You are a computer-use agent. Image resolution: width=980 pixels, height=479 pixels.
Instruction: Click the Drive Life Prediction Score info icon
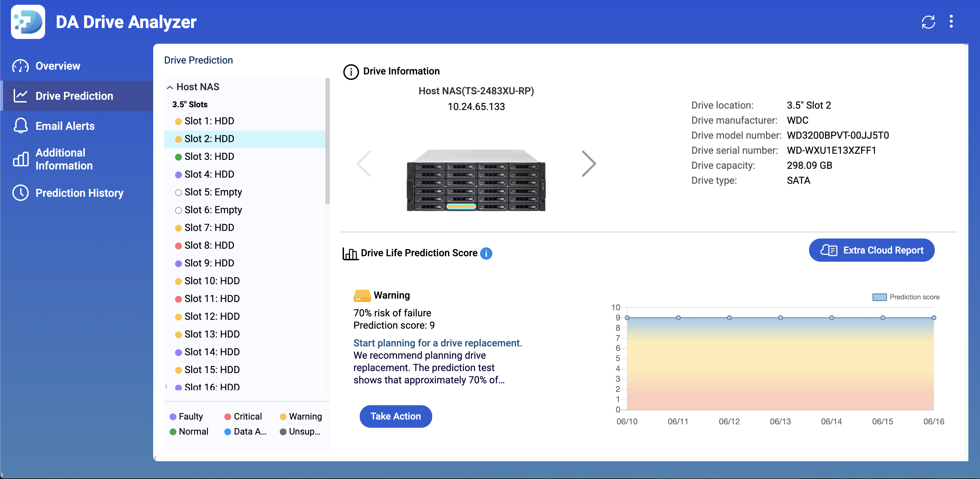[x=486, y=253]
